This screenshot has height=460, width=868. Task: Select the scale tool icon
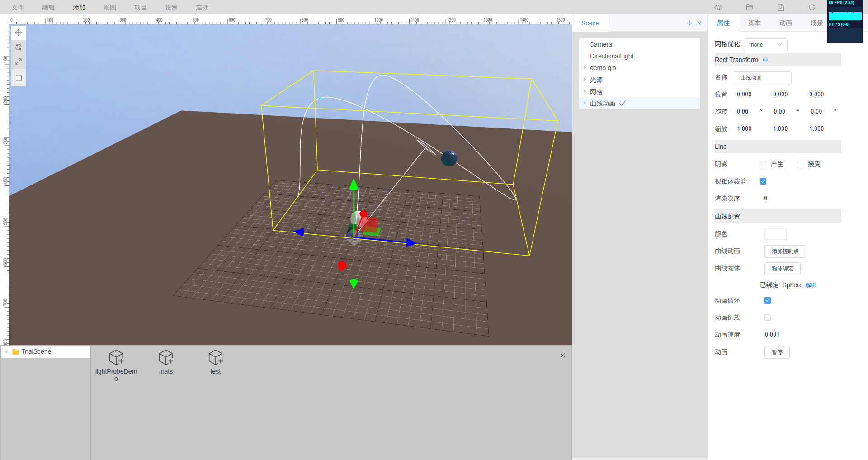19,62
